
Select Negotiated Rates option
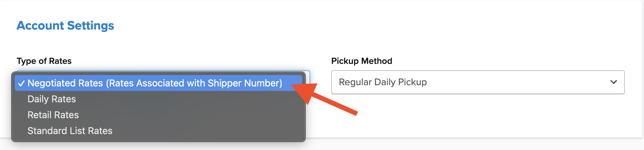pos(155,83)
